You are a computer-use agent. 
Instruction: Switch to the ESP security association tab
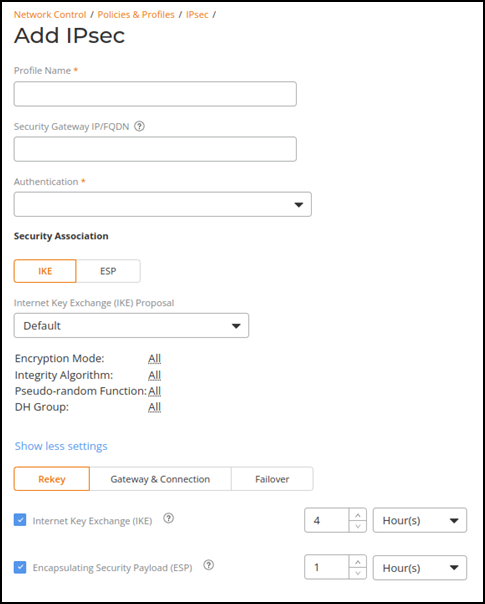[108, 271]
